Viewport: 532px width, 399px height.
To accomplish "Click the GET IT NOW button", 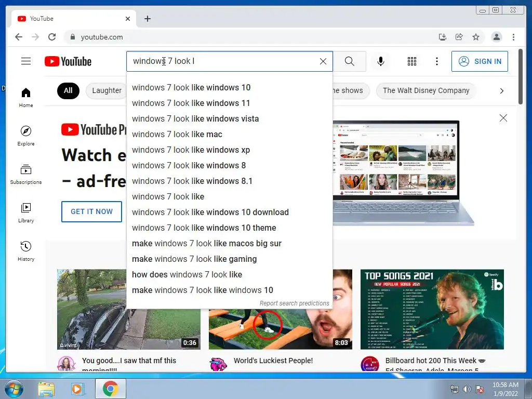I will 91,212.
